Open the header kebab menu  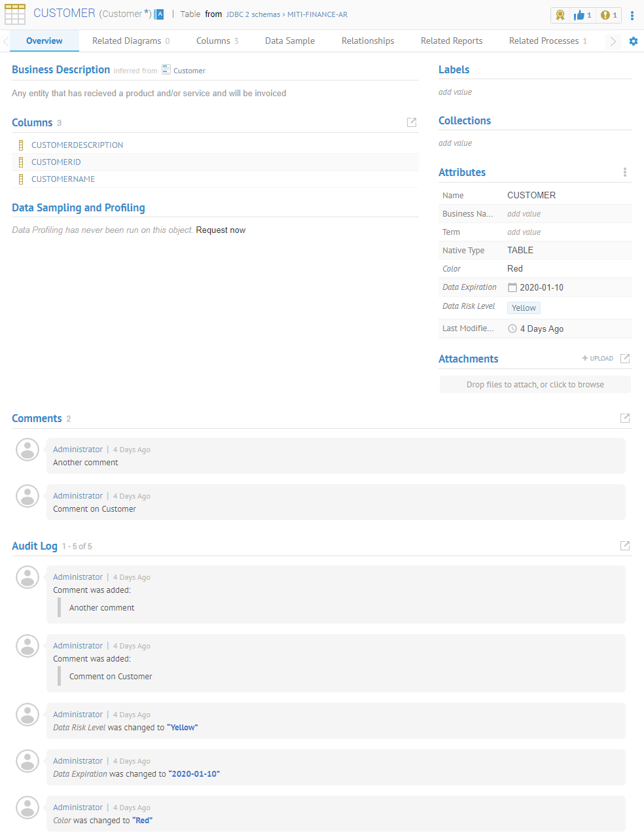(632, 15)
